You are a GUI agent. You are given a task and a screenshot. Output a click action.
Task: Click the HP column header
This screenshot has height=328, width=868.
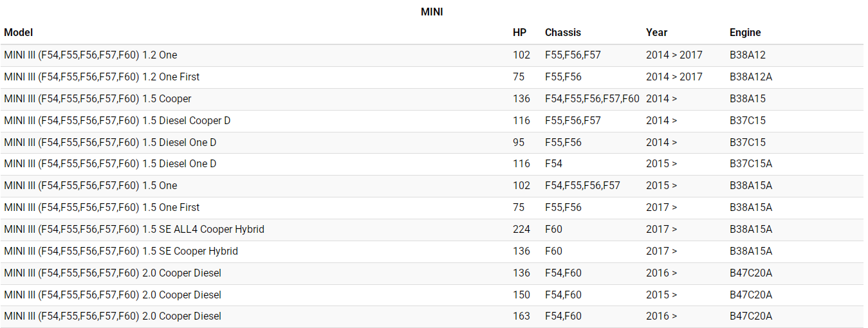coord(519,32)
